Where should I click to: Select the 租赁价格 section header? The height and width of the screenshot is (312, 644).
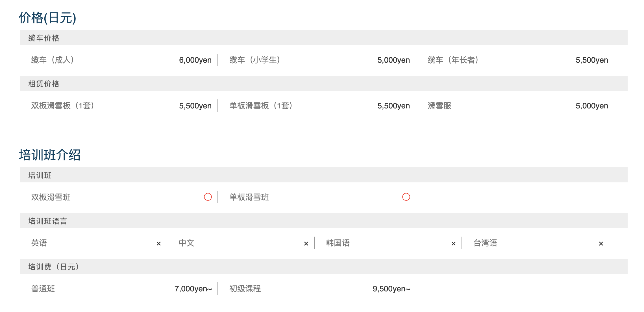point(324,83)
